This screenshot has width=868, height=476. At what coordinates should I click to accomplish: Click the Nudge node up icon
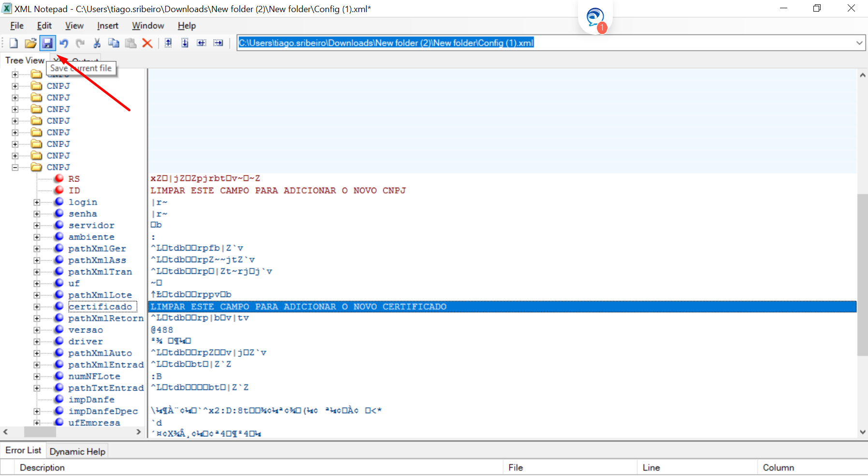point(168,43)
